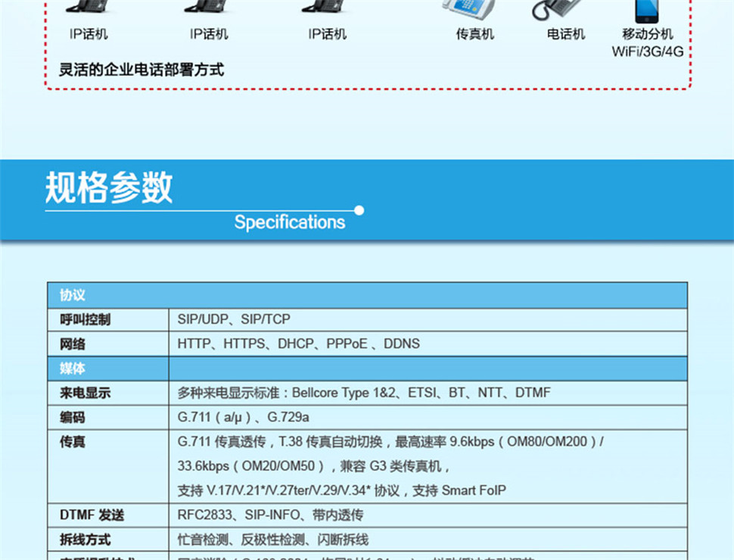Click the 呼叫控制 row label

pos(85,319)
